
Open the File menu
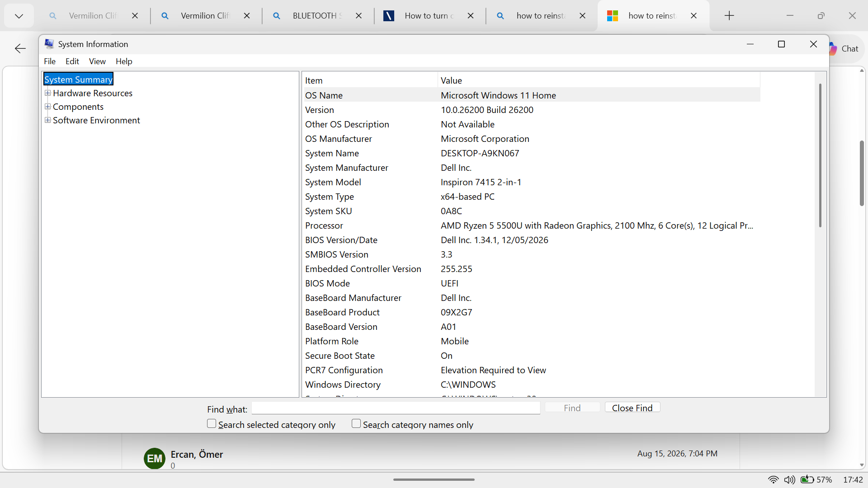pos(50,61)
